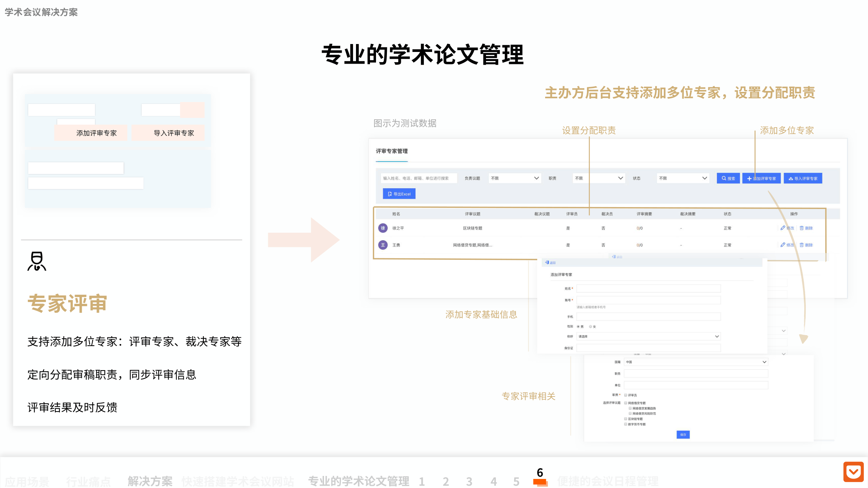The image size is (868, 488).
Task: Check the 网络借贷风险防范 checkbox
Action: [x=630, y=413]
